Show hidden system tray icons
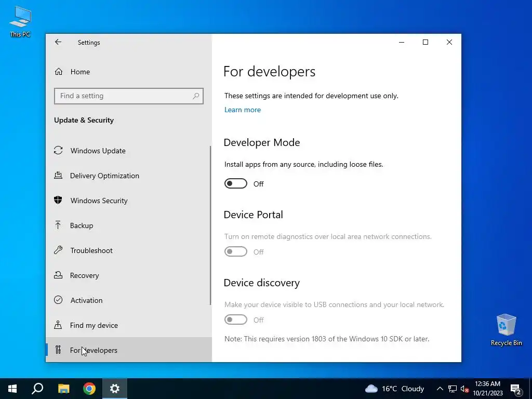 440,389
